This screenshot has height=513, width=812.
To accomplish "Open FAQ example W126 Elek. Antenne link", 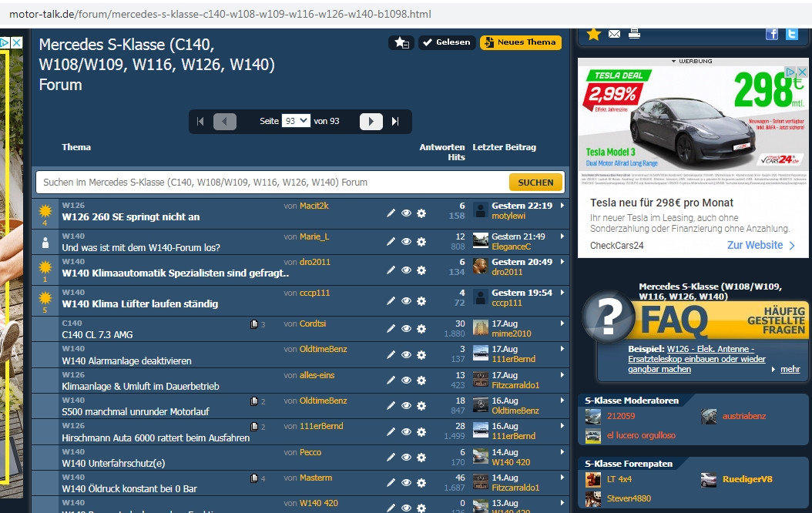I will [x=696, y=359].
